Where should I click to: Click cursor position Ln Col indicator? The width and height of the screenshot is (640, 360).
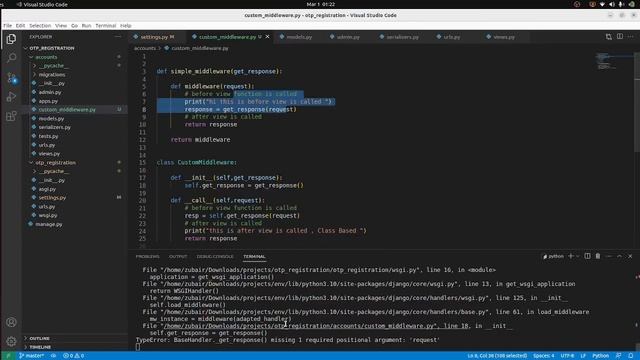[x=497, y=356]
